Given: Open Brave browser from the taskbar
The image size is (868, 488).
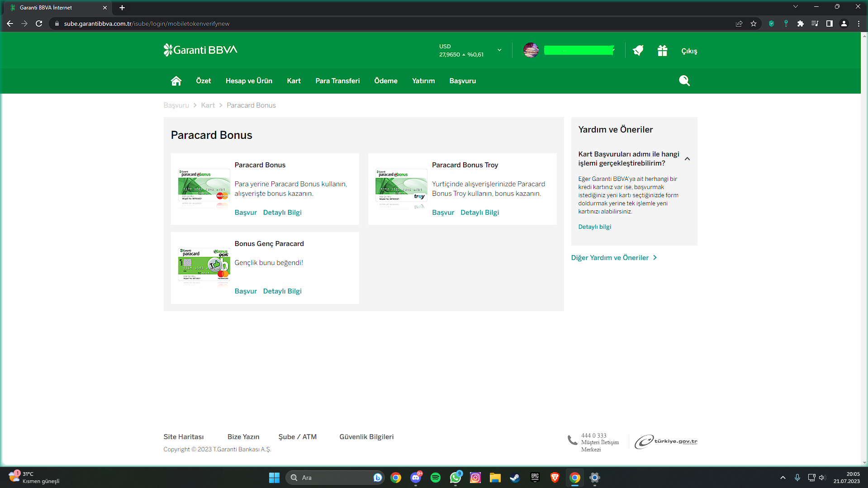Looking at the screenshot, I should pyautogui.click(x=555, y=478).
